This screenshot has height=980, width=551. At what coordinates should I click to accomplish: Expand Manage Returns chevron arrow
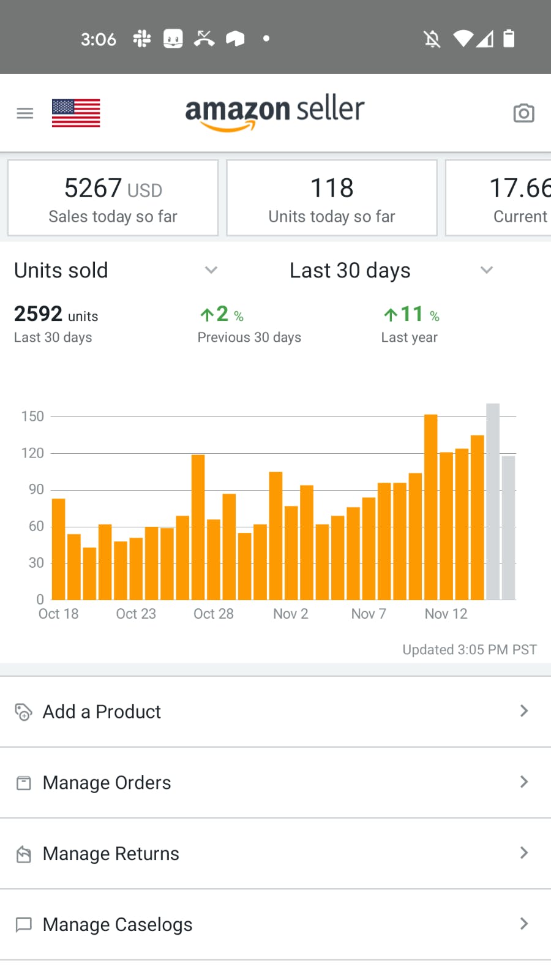click(524, 853)
